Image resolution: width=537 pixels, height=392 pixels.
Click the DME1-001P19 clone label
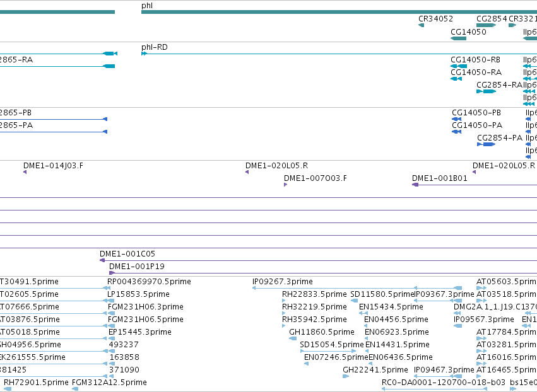tap(137, 267)
